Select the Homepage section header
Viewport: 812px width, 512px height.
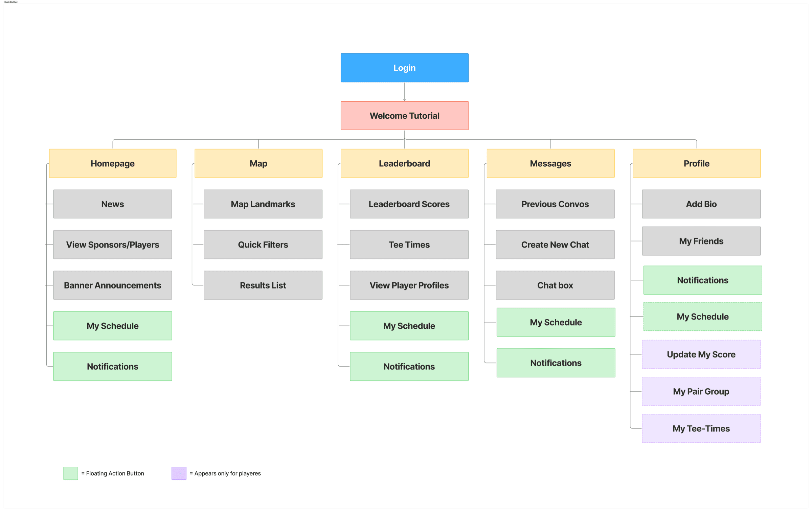click(x=113, y=163)
